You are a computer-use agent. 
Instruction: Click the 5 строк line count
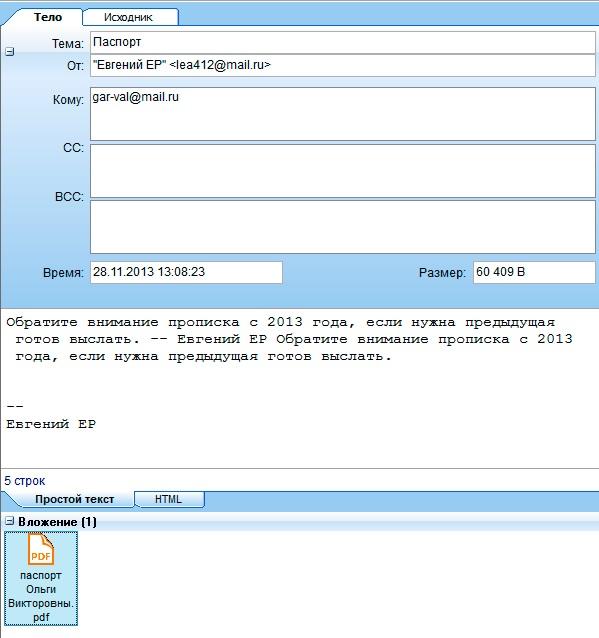point(24,481)
